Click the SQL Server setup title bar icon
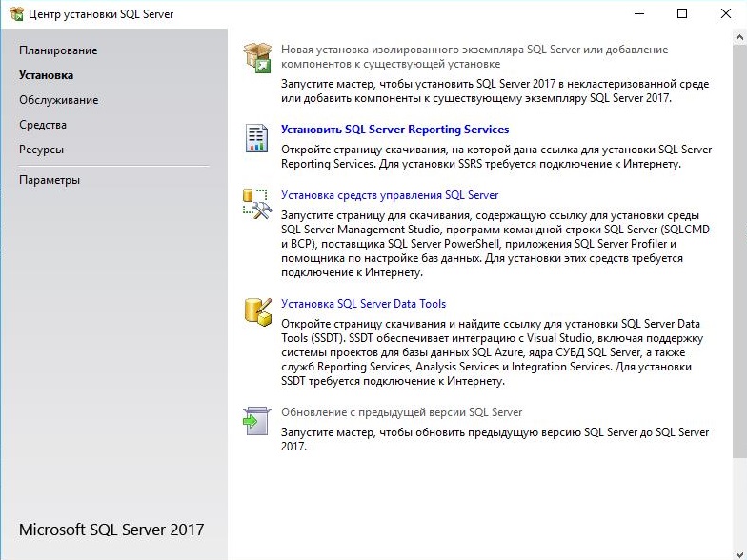The image size is (747, 560). 16,13
